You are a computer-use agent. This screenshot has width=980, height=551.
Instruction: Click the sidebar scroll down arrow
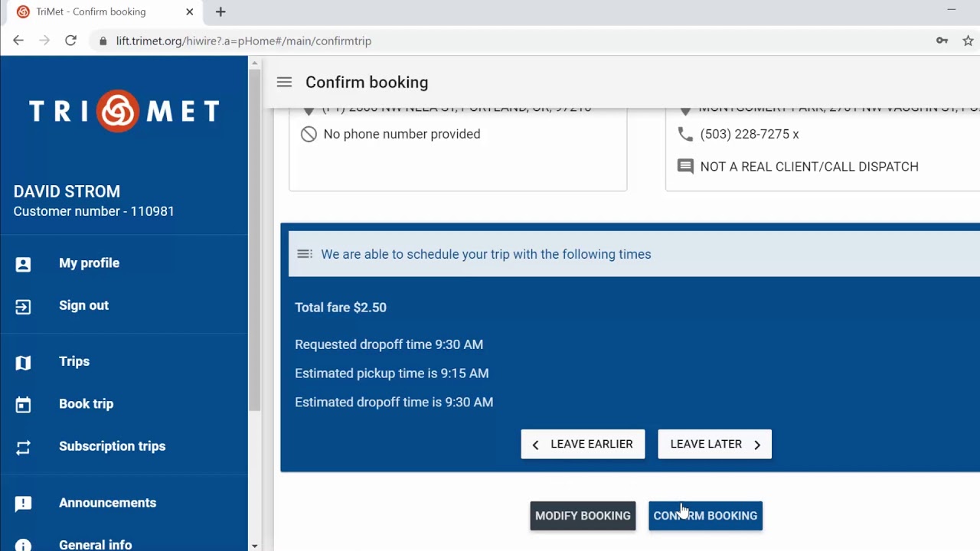254,546
